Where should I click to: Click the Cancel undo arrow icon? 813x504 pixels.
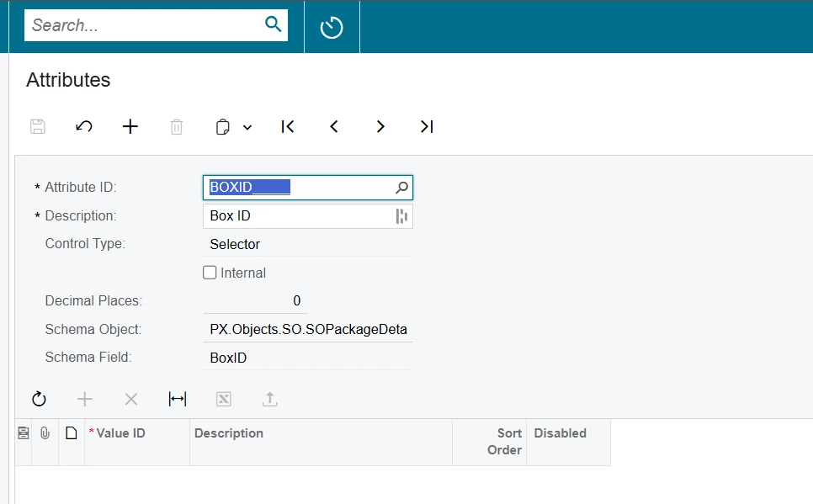[84, 126]
